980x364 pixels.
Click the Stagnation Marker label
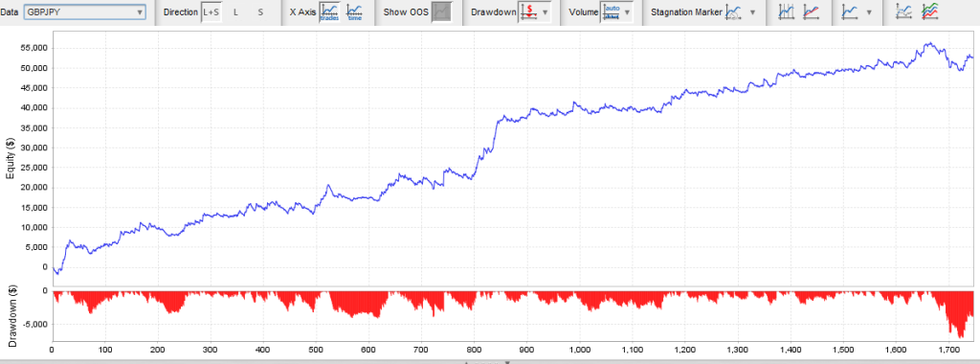tap(686, 11)
